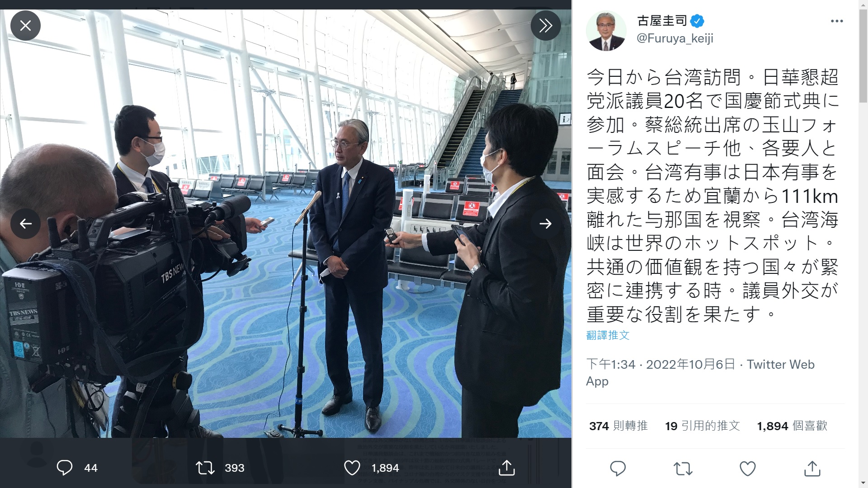Image resolution: width=868 pixels, height=488 pixels.
Task: Open the three-dot more options menu
Action: (x=837, y=21)
